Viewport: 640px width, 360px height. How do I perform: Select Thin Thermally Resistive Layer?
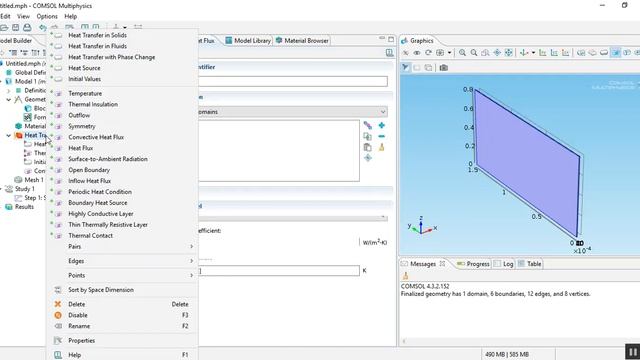(108, 225)
